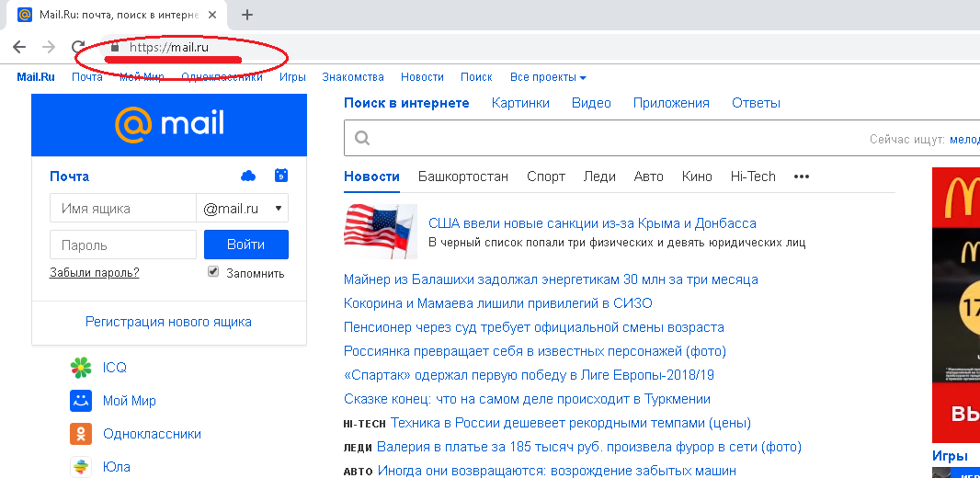Open Ответы search category
980x501 pixels.
pyautogui.click(x=757, y=103)
